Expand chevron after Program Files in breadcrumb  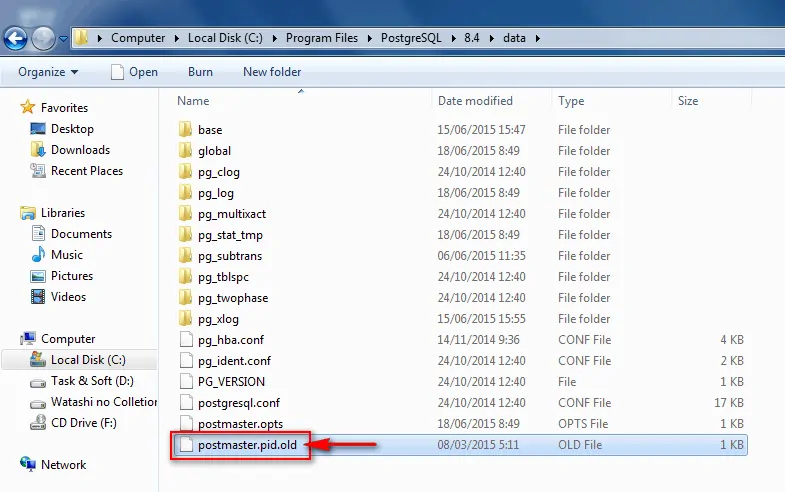369,39
